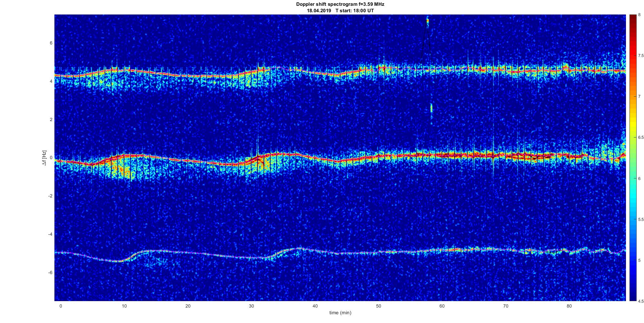
Task: Click the colorbar tick label '4.5'
Action: [x=641, y=301]
